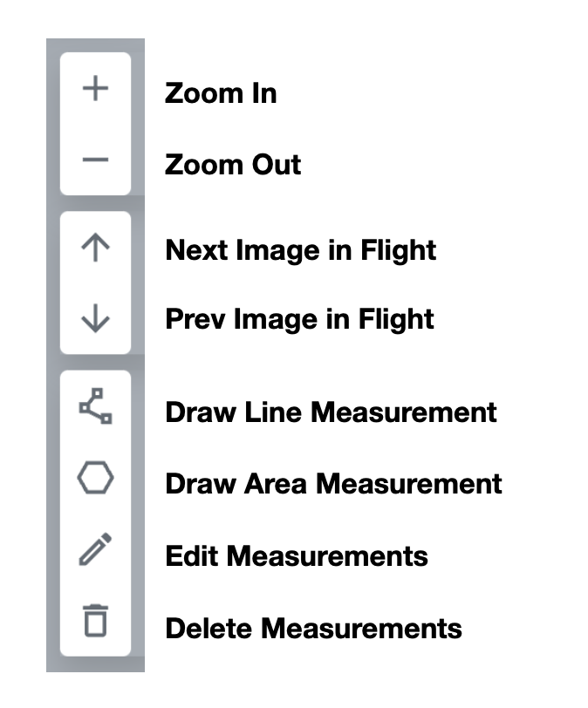Click gray gap between zoom and arrow groups
The image size is (588, 708).
(95, 203)
